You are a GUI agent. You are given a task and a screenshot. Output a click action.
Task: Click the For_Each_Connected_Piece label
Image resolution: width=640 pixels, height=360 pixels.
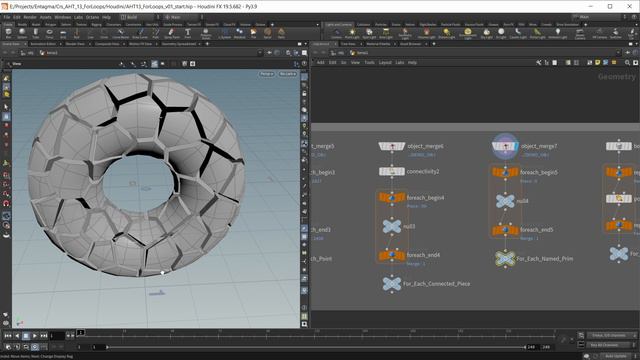pos(436,284)
